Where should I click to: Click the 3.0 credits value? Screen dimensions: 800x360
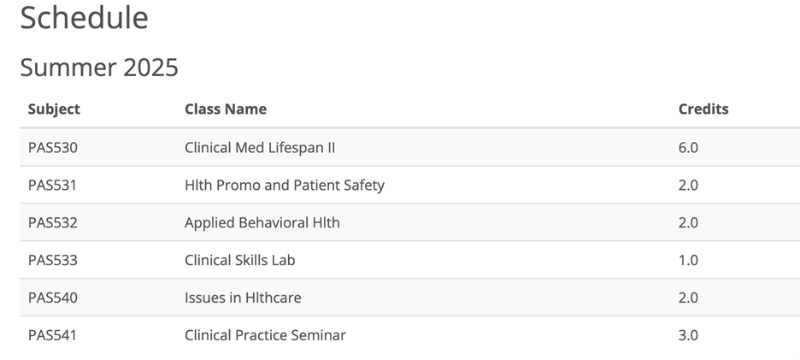[688, 336]
